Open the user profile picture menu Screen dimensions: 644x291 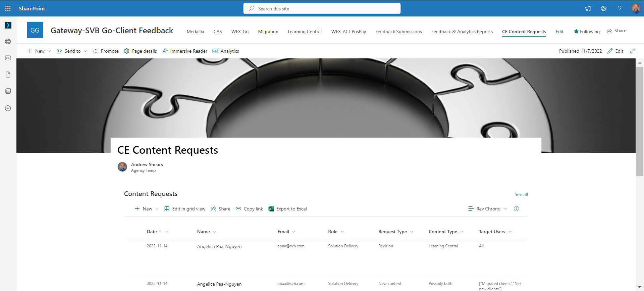click(x=636, y=8)
